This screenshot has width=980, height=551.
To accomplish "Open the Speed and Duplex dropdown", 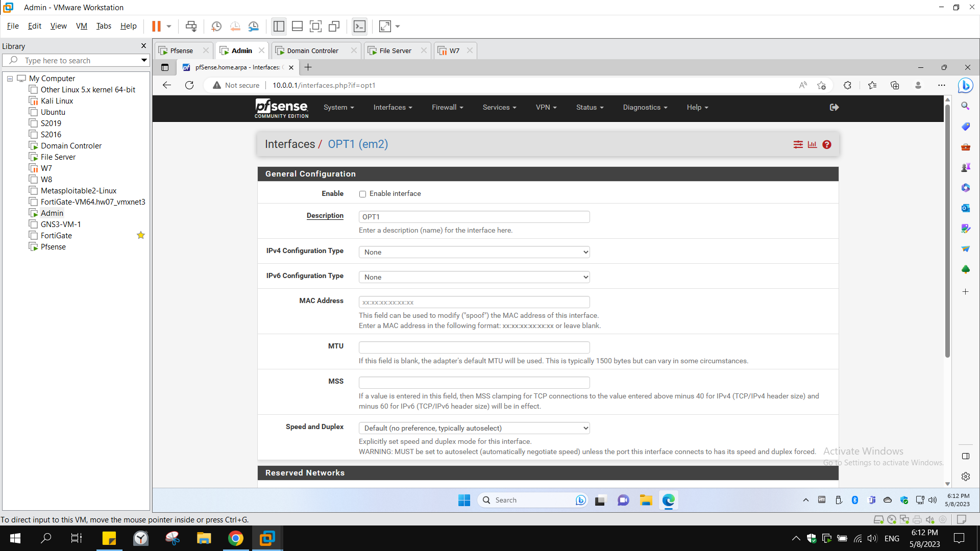I will point(474,428).
